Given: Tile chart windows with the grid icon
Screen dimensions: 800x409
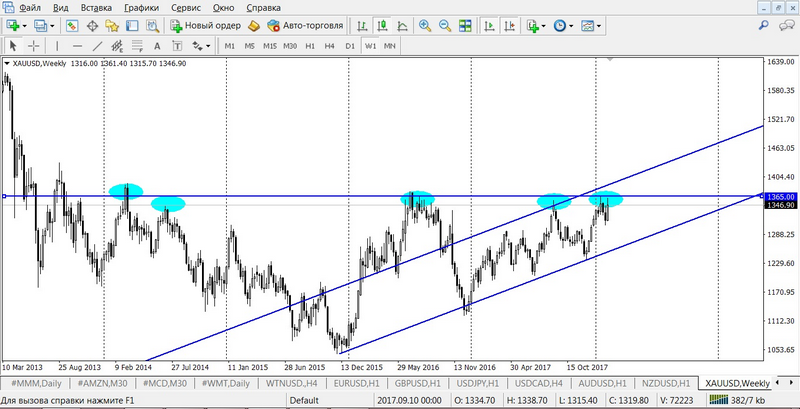Looking at the screenshot, I should pos(464,25).
